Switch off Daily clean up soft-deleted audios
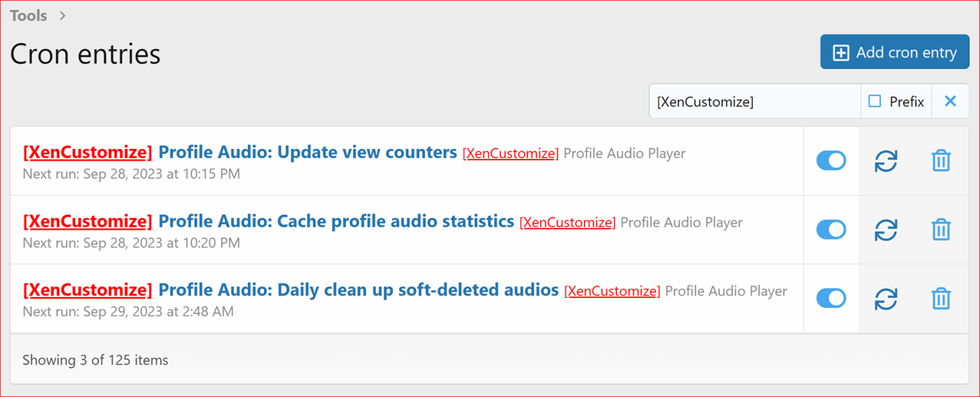 click(x=830, y=299)
